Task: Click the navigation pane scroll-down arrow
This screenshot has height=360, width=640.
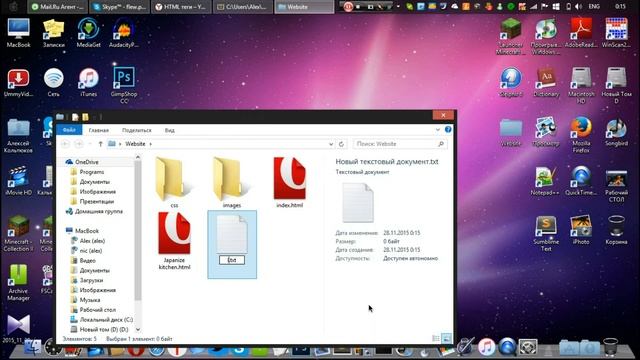Action: [138, 329]
